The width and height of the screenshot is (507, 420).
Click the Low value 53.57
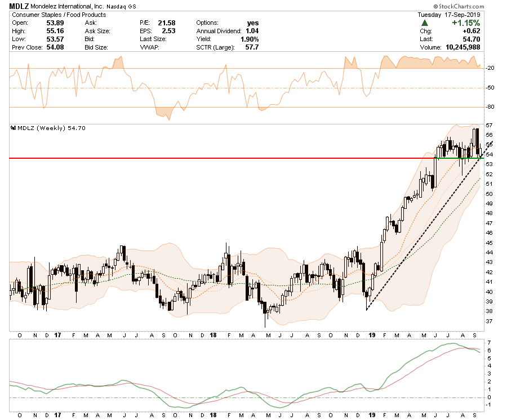coord(55,39)
